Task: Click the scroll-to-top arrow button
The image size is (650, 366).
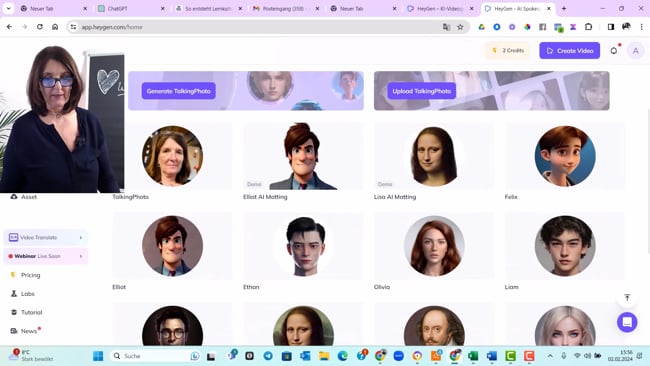Action: [x=627, y=297]
